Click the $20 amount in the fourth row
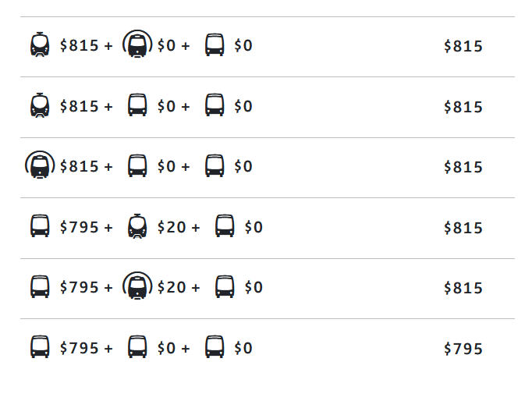This screenshot has height=401, width=532. [x=171, y=227]
